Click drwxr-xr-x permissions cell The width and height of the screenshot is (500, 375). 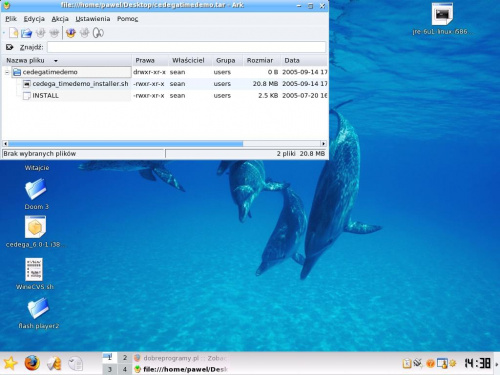pyautogui.click(x=149, y=72)
